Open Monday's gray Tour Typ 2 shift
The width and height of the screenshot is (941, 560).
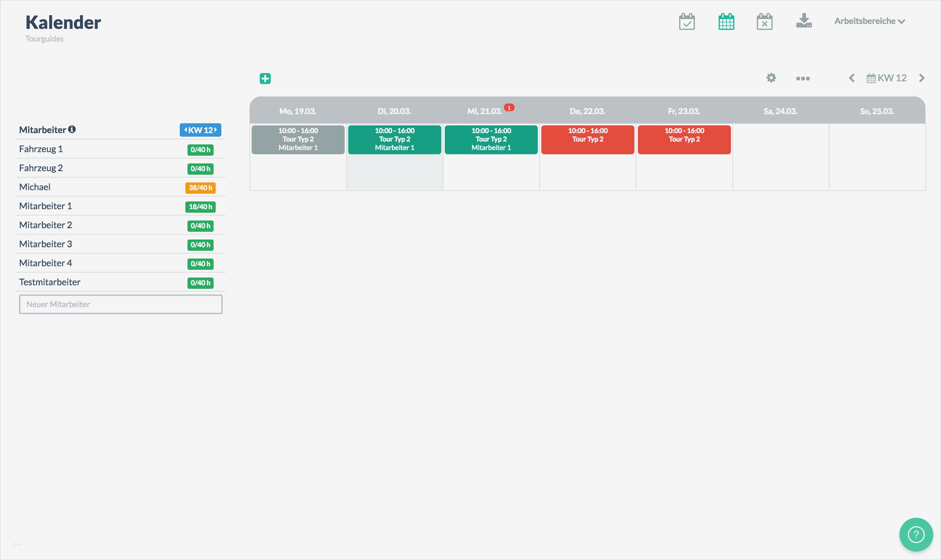(x=298, y=139)
